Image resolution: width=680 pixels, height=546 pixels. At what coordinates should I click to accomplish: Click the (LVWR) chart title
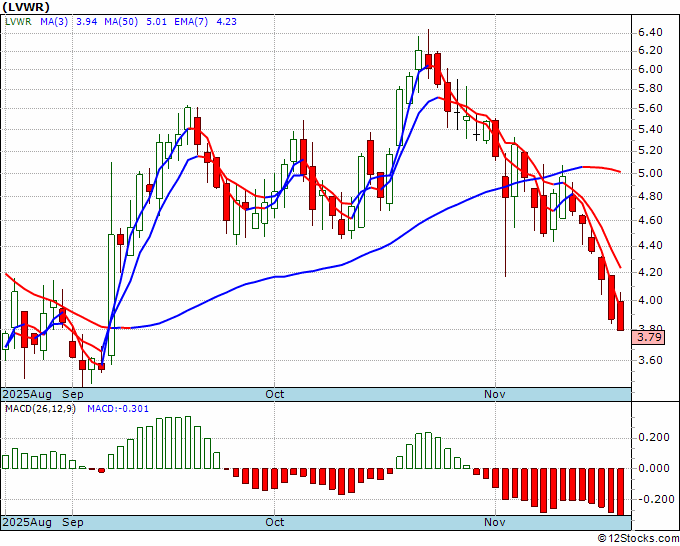26,7
